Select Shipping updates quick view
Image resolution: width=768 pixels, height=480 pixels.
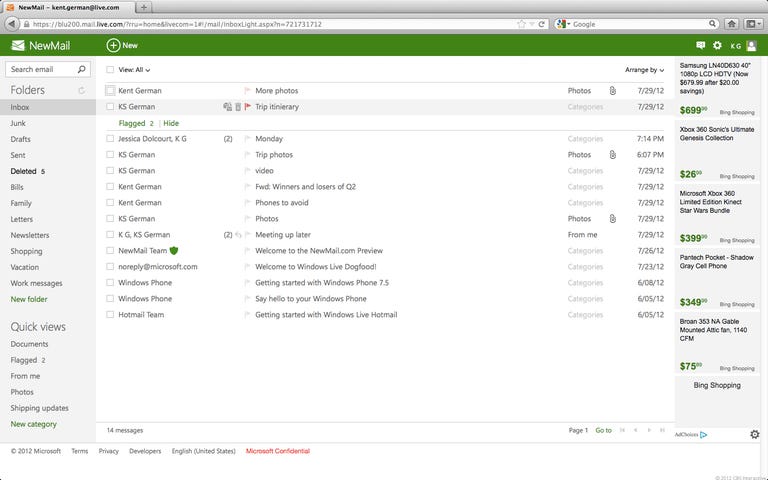pyautogui.click(x=39, y=408)
